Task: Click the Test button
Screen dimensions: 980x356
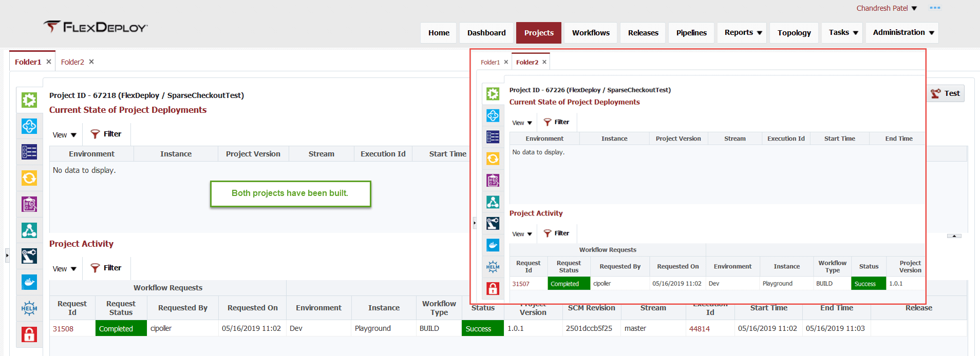Action: click(946, 93)
